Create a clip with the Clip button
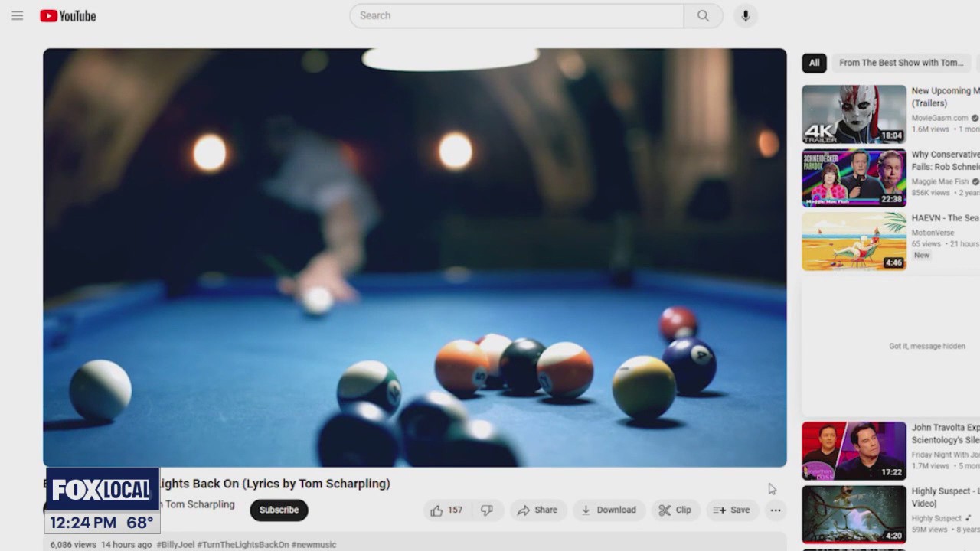The height and width of the screenshot is (551, 980). click(675, 510)
